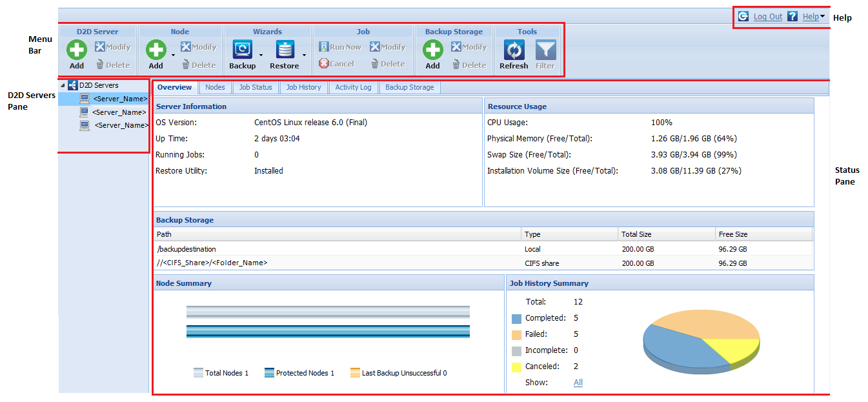Click the Log Out link
Screen dimensions: 868x402
[x=767, y=16]
